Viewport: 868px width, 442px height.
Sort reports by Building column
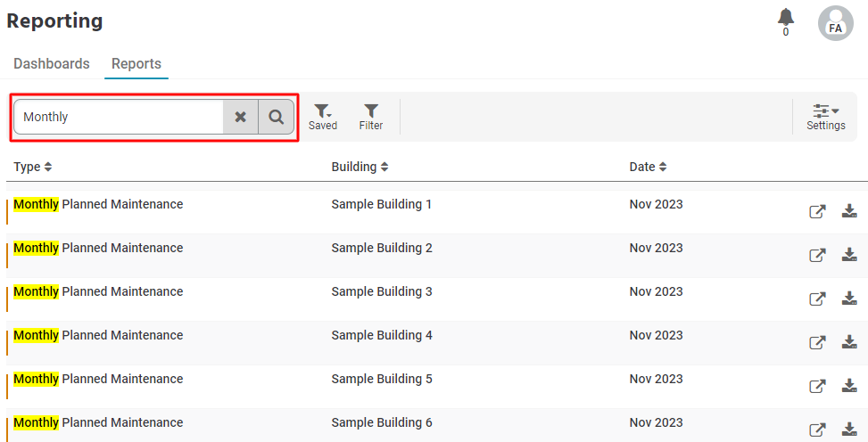click(x=360, y=167)
